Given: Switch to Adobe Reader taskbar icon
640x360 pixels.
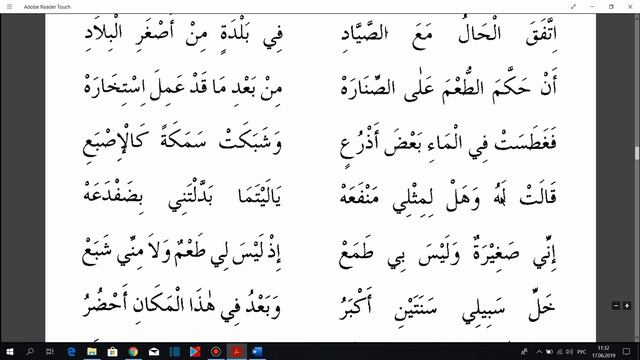Looking at the screenshot, I should [237, 351].
